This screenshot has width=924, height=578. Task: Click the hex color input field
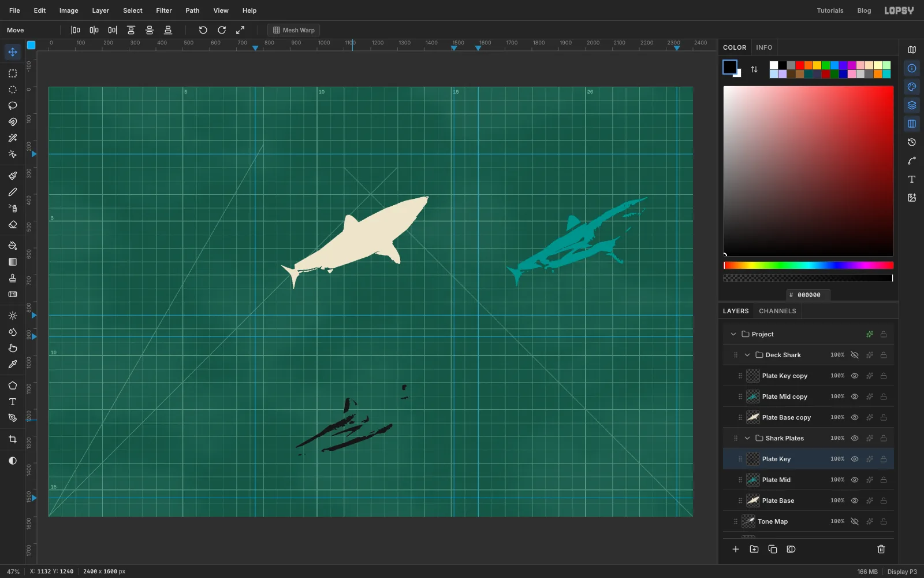click(x=808, y=295)
